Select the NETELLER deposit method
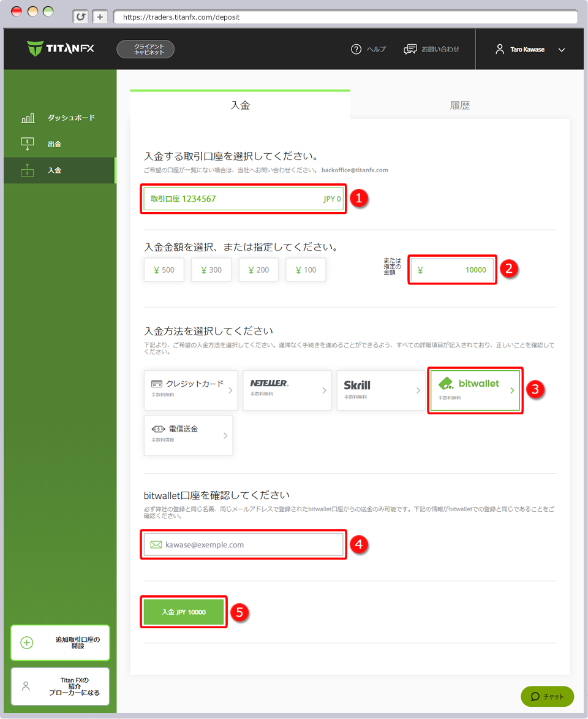Screen dimensions: 588x719 click(x=287, y=390)
